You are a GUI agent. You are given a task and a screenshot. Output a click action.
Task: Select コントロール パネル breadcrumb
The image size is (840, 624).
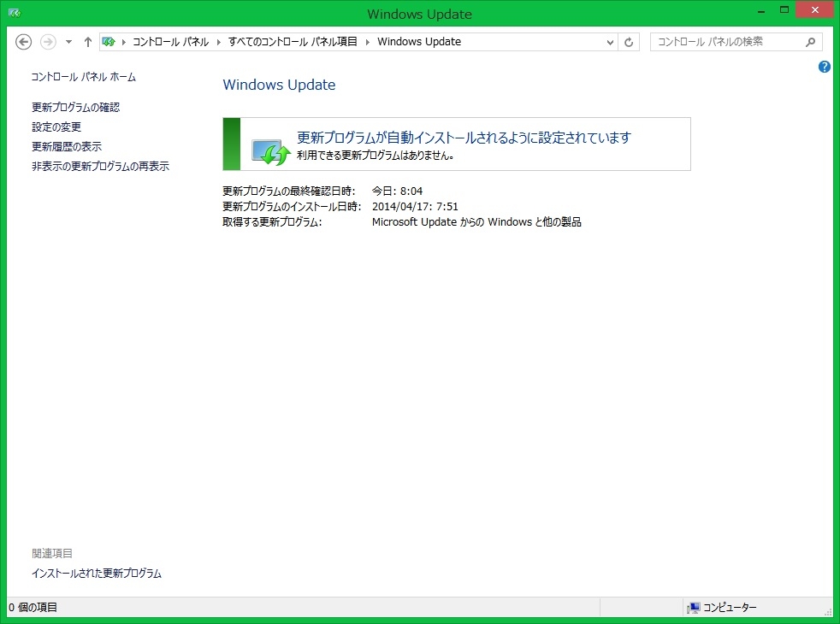click(170, 42)
